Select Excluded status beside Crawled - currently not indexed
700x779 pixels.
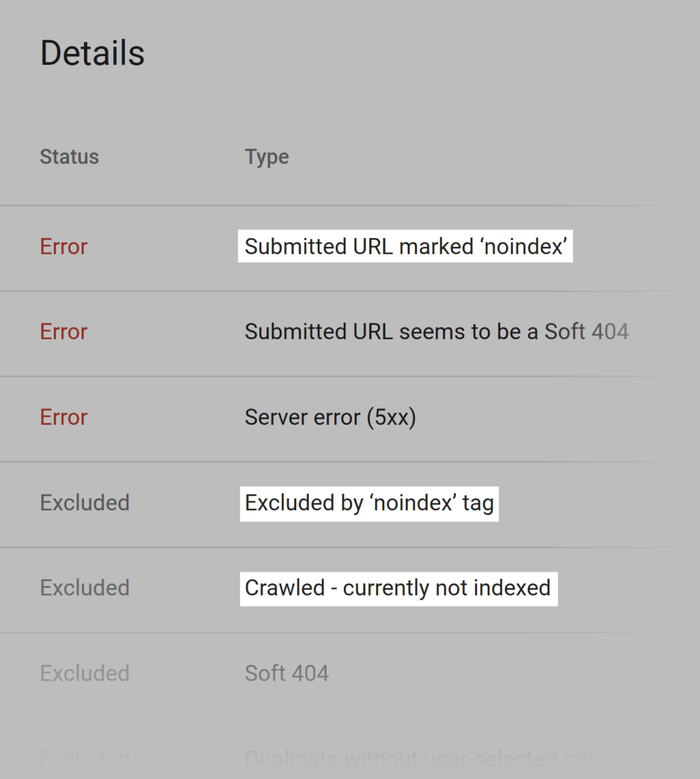click(85, 588)
